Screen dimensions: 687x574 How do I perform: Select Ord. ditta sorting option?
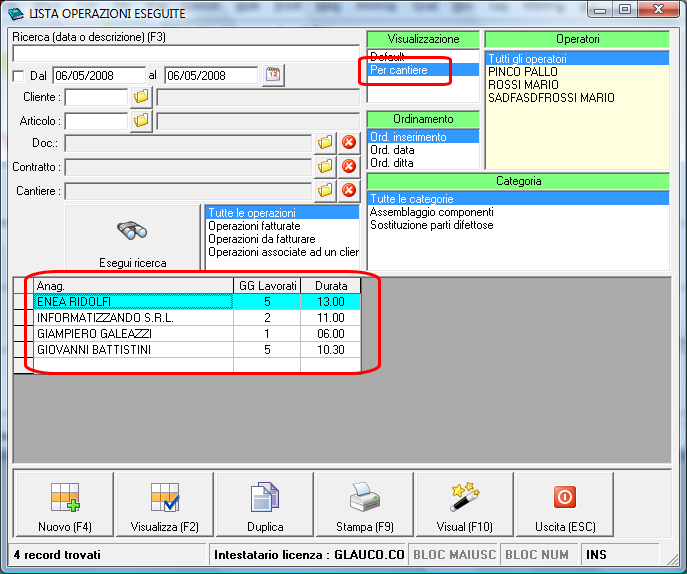(x=423, y=163)
